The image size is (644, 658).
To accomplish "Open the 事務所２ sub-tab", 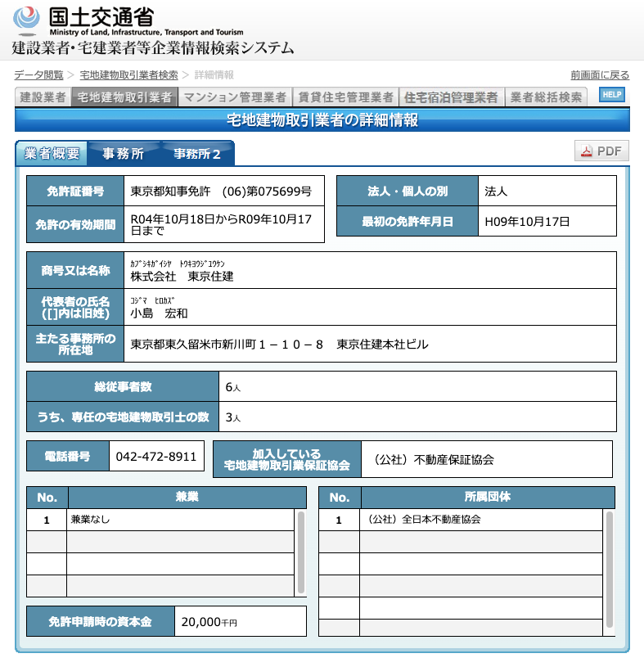I will pos(197,154).
